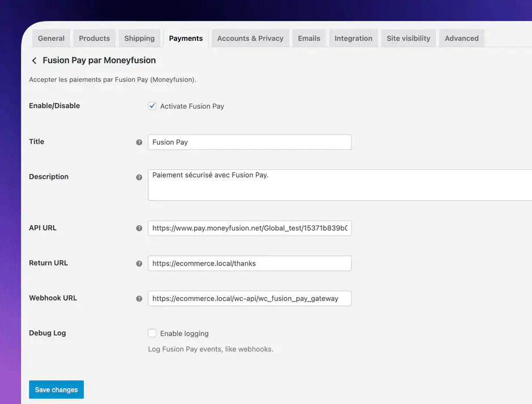The height and width of the screenshot is (404, 532).
Task: Open the Advanced settings tab
Action: (461, 38)
